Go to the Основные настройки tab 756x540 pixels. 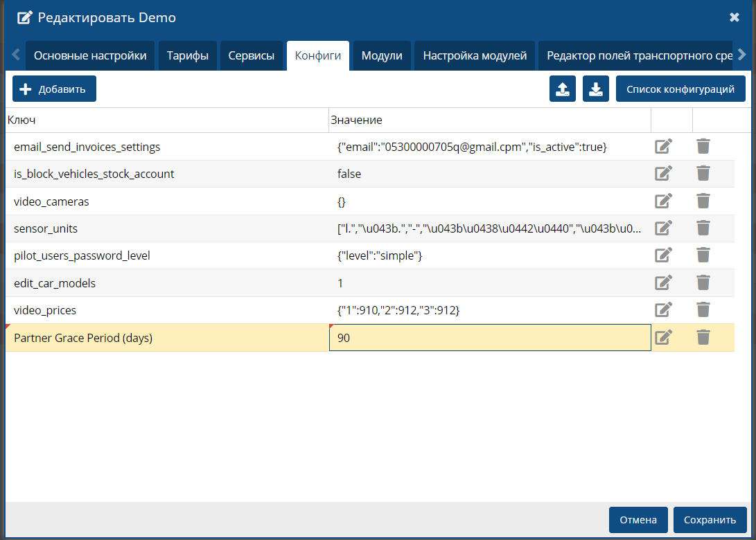point(90,55)
